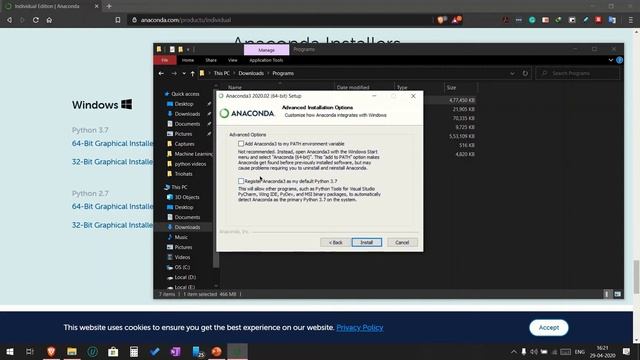The height and width of the screenshot is (360, 640).
Task: Click Cancel in Anaconda setup dialog
Action: pyautogui.click(x=402, y=242)
